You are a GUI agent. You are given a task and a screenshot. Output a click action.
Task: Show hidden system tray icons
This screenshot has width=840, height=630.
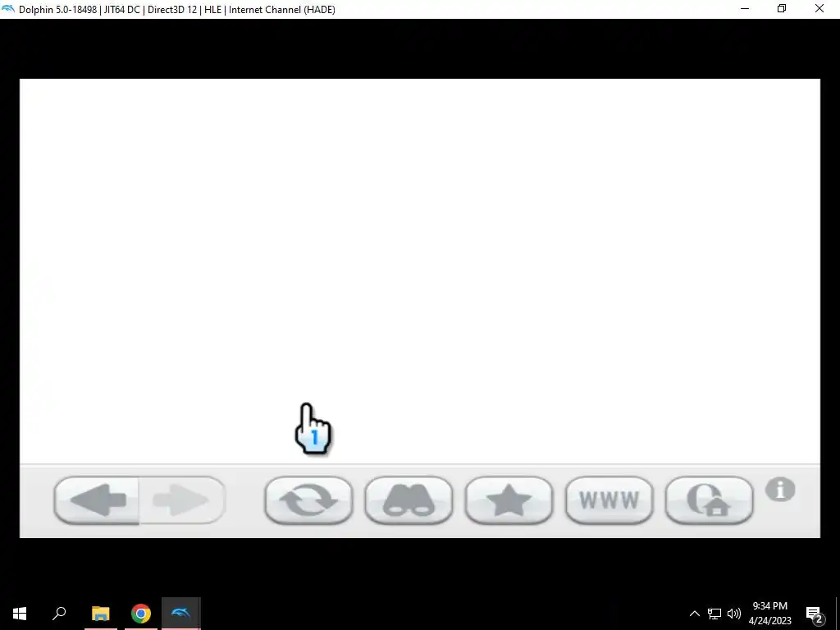pyautogui.click(x=694, y=614)
